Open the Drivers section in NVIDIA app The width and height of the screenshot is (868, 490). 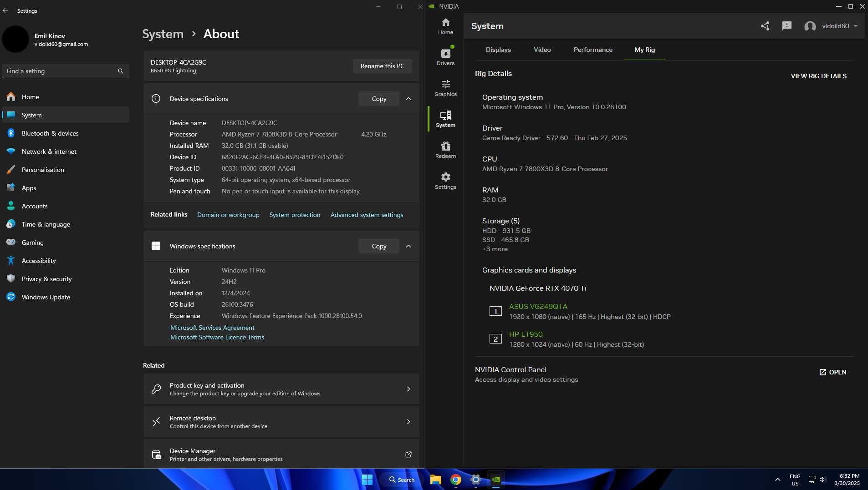445,57
